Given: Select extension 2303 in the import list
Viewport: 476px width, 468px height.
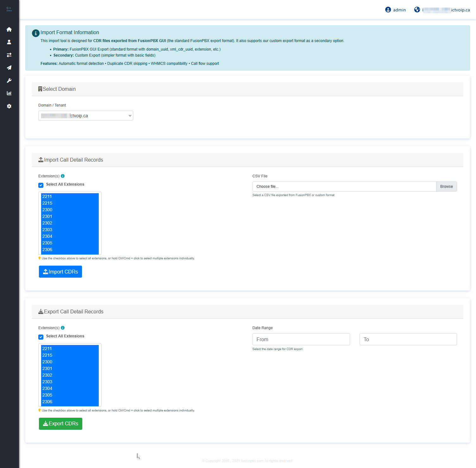Looking at the screenshot, I should pyautogui.click(x=47, y=230).
